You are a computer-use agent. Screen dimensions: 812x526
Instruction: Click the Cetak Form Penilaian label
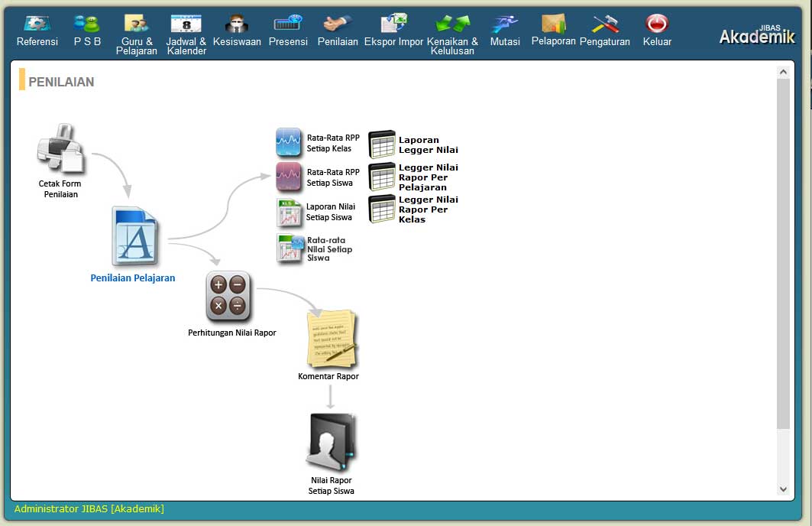coord(60,189)
